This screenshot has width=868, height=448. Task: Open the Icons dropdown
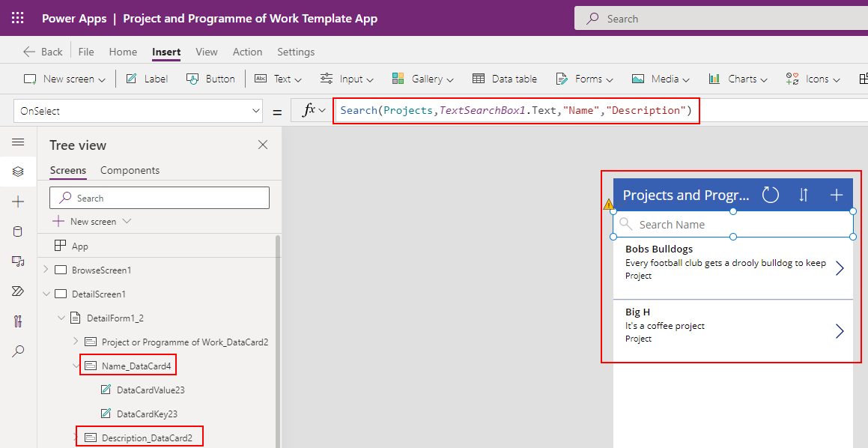point(813,79)
